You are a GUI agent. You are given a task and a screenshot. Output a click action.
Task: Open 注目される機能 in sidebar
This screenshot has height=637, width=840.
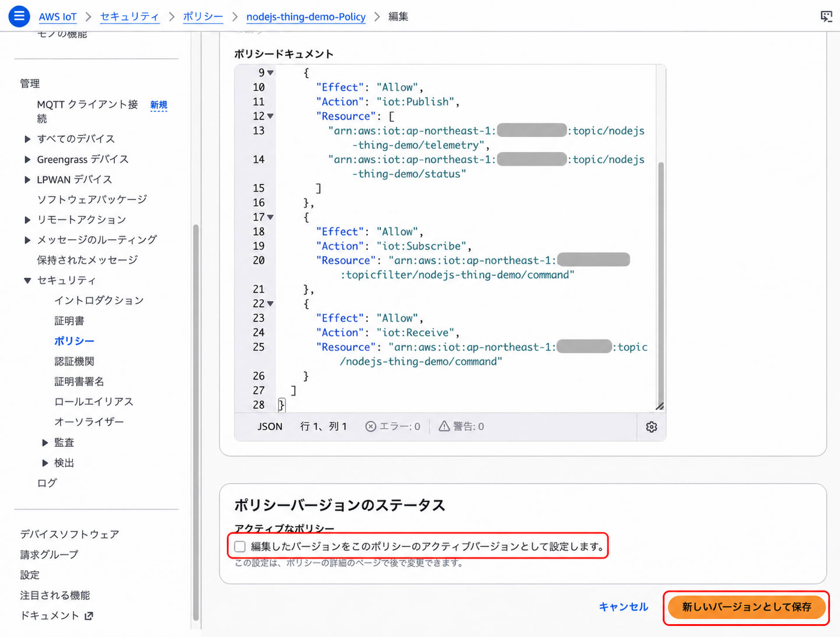(x=55, y=596)
